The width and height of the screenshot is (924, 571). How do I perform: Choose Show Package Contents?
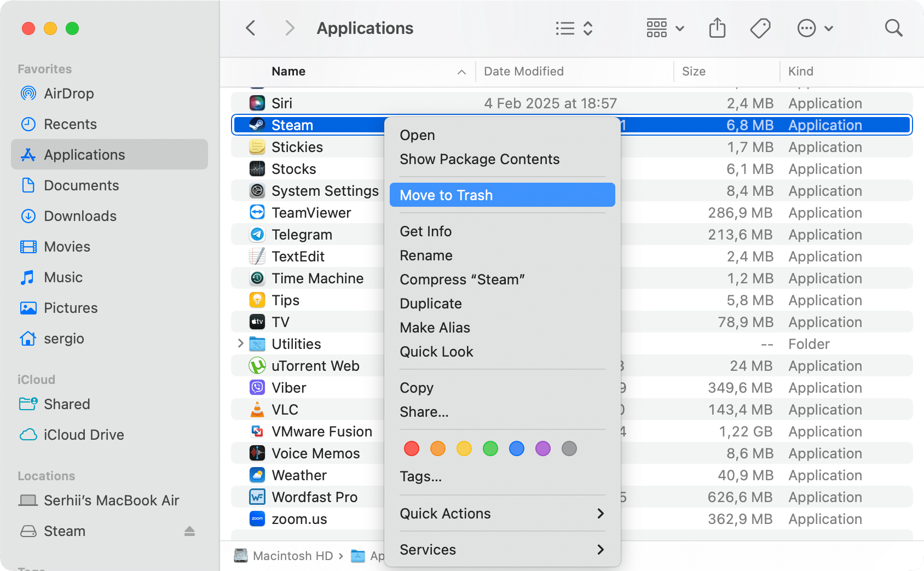(x=480, y=159)
